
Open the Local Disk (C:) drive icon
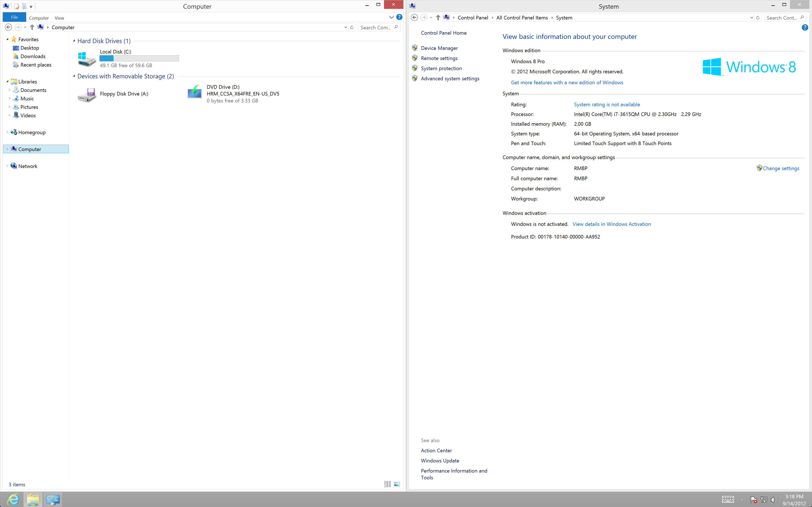click(x=87, y=59)
